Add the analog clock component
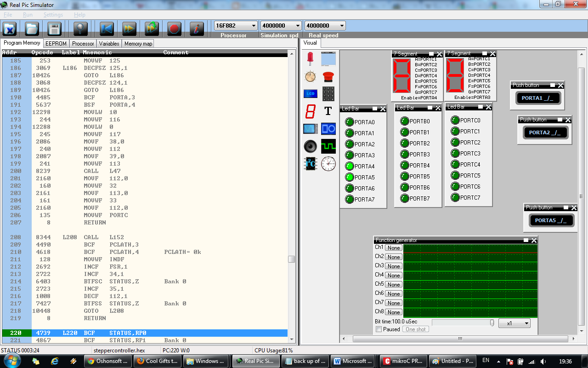Screen dimensions: 588x368 tap(328, 164)
